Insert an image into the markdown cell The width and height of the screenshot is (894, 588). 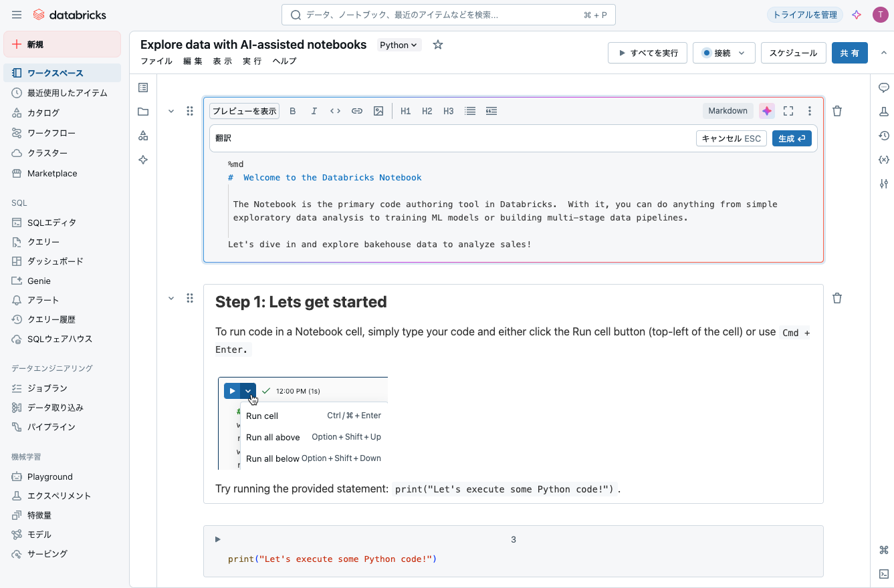378,111
